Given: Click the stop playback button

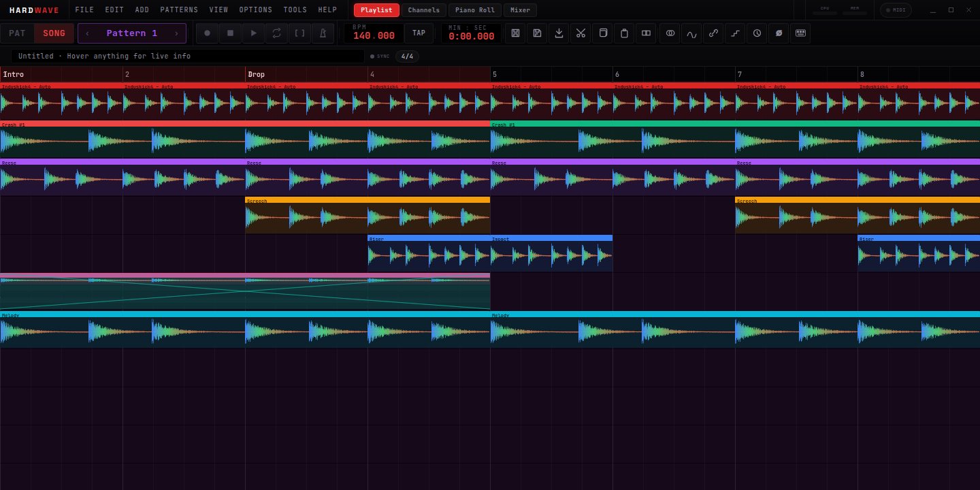Looking at the screenshot, I should tap(230, 33).
